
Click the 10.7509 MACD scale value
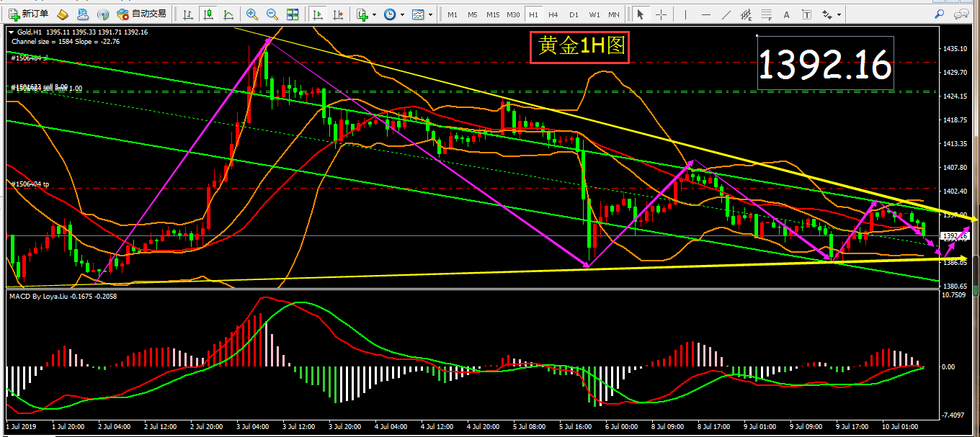pos(954,295)
